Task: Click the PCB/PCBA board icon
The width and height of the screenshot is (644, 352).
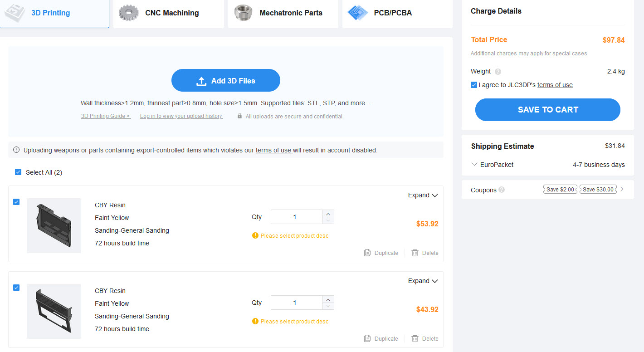Action: 357,13
